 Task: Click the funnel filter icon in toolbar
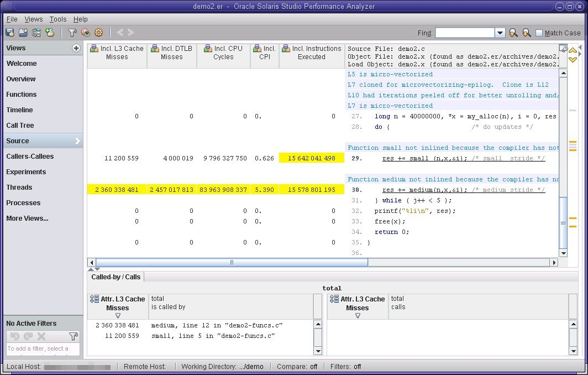pyautogui.click(x=72, y=33)
